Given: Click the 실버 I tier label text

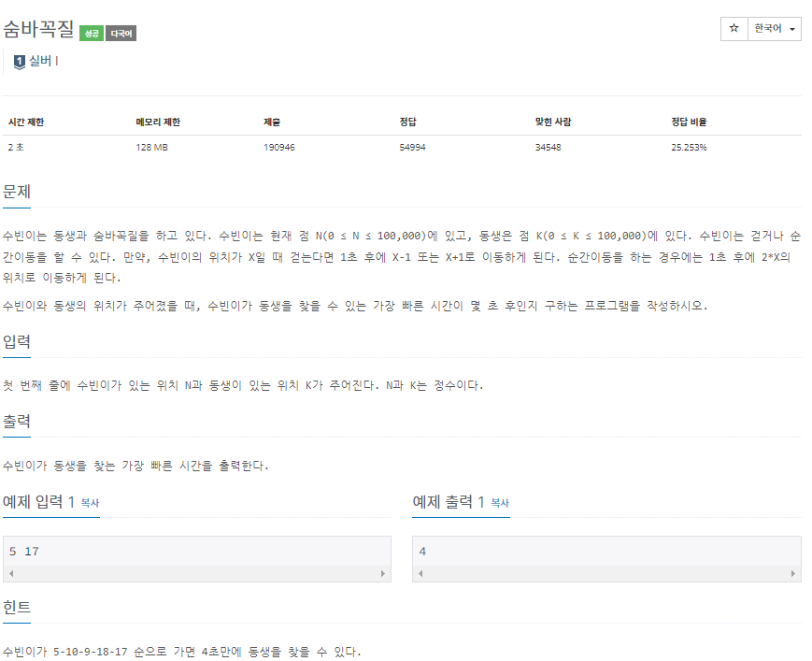Looking at the screenshot, I should [44, 61].
